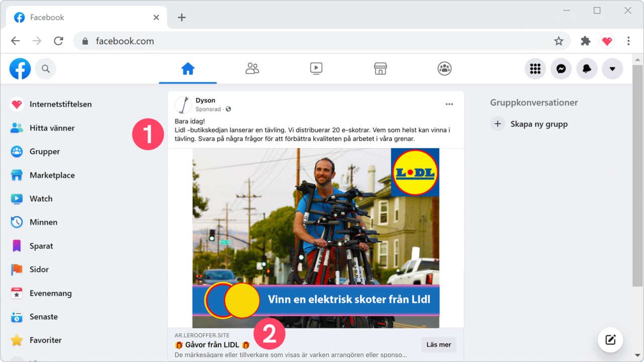Image resolution: width=644 pixels, height=362 pixels.
Task: Click the Sponsrad label
Action: point(208,109)
